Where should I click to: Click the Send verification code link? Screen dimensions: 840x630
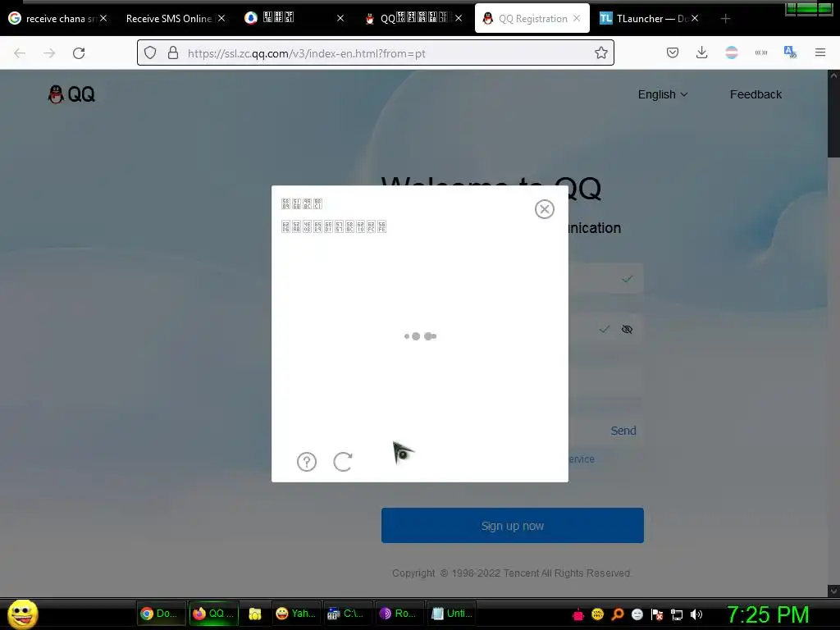pyautogui.click(x=623, y=431)
